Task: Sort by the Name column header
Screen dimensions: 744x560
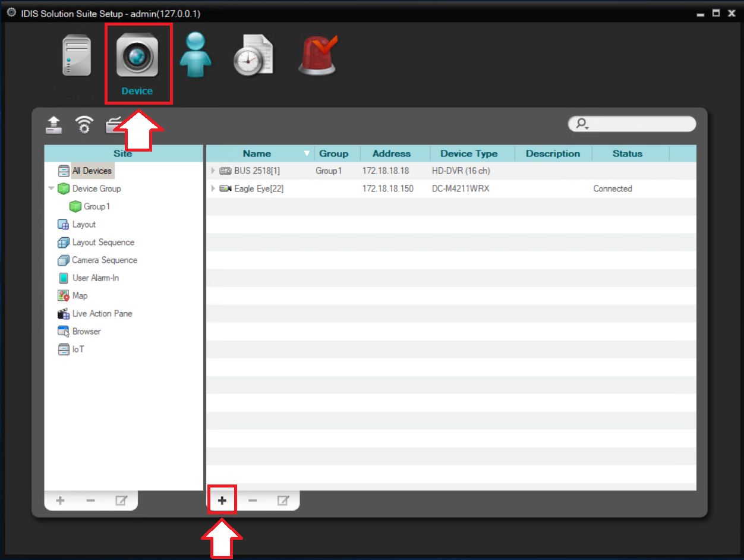Action: tap(257, 153)
